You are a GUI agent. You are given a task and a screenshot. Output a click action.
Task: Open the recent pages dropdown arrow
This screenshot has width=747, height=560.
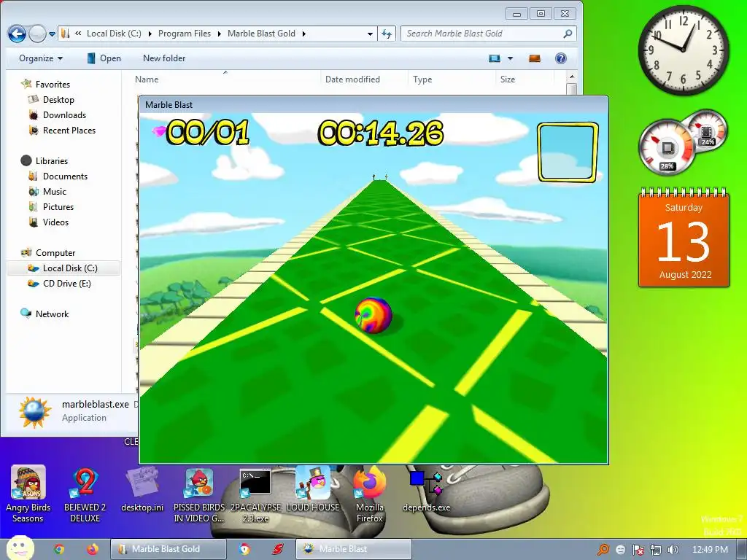coord(52,34)
